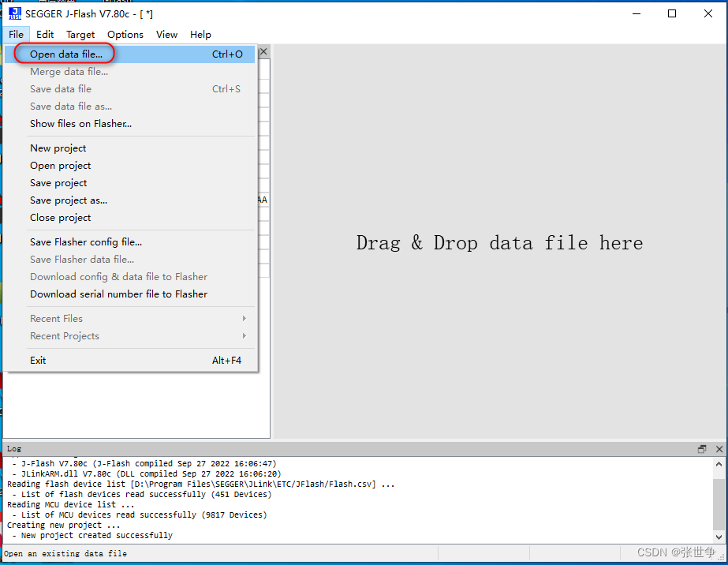Choose Open data file... entry
The width and height of the screenshot is (728, 565).
pyautogui.click(x=130, y=54)
